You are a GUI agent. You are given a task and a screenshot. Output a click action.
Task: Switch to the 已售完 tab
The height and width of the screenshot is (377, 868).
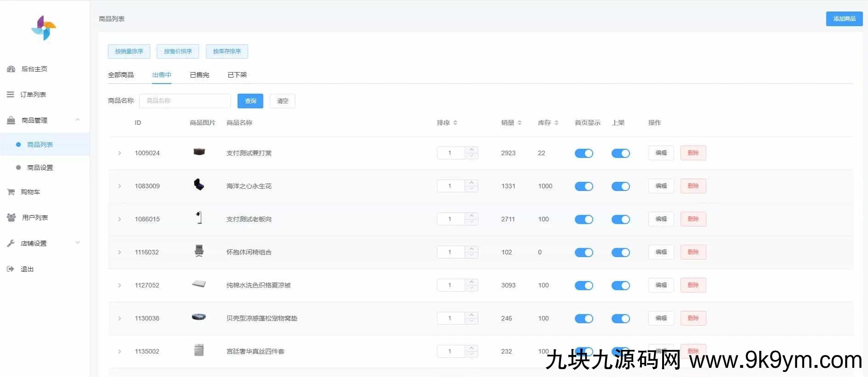click(199, 75)
